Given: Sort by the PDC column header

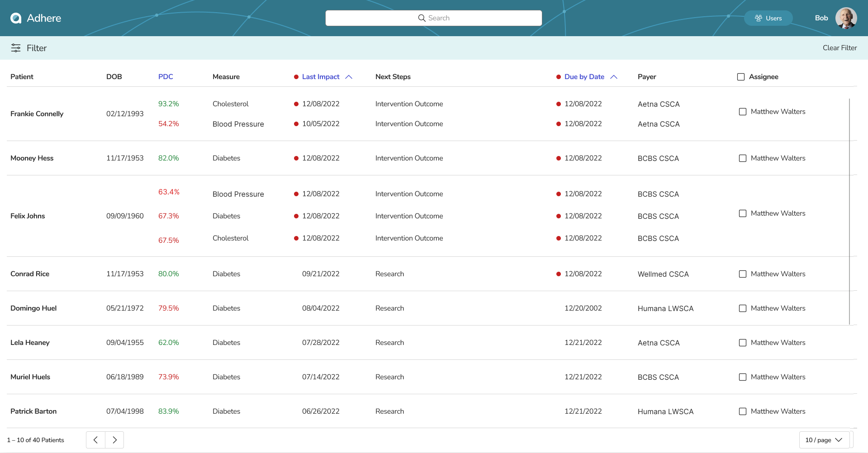Looking at the screenshot, I should click(166, 77).
